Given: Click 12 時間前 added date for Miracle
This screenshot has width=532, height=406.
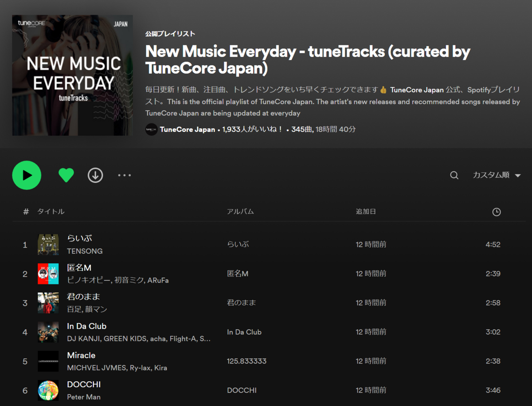Looking at the screenshot, I should click(371, 362).
